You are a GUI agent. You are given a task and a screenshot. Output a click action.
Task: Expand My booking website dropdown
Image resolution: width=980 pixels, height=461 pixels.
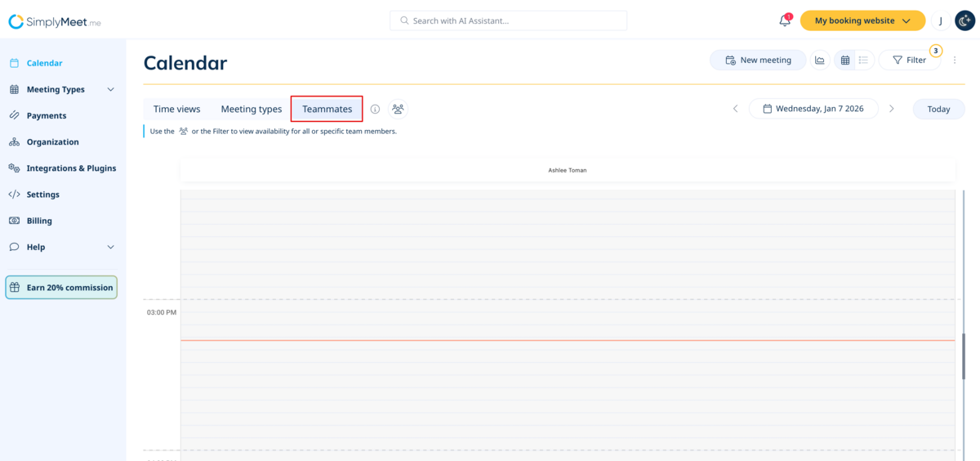862,20
